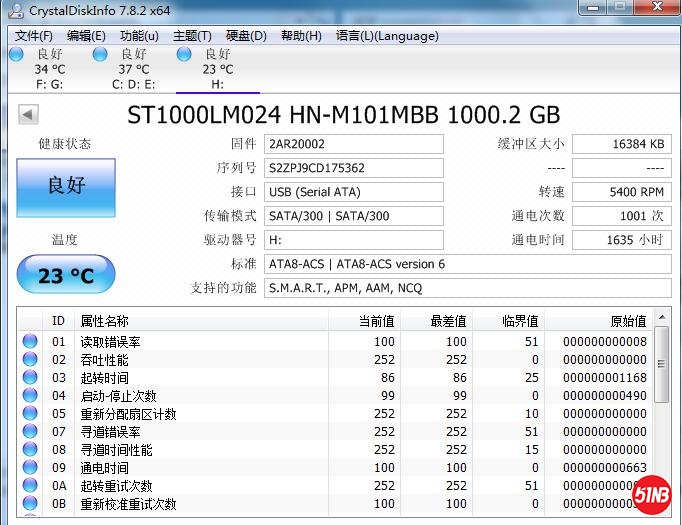Click the serial number field S2ZPJ9CD175362
This screenshot has height=525, width=682.
point(354,168)
